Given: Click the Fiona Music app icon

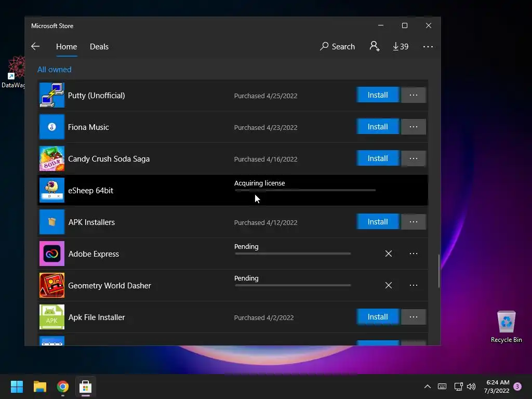Looking at the screenshot, I should click(52, 127).
